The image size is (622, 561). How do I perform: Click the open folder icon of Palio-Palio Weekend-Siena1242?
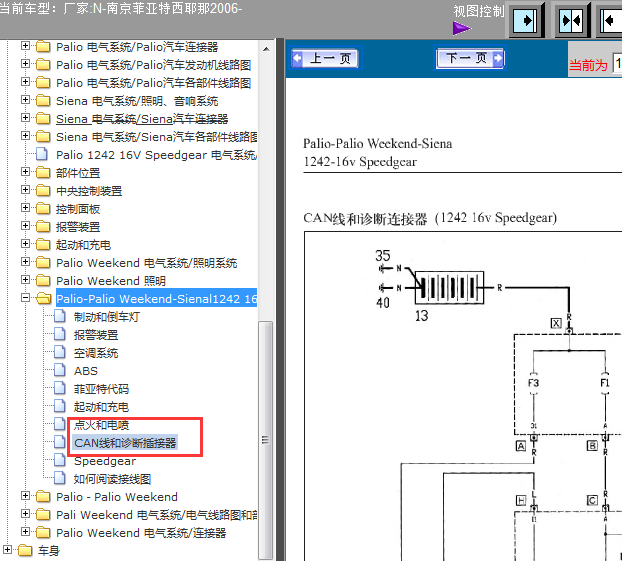click(44, 298)
